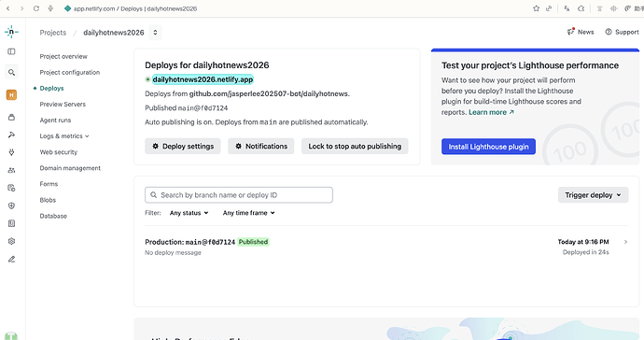This screenshot has height=340, width=644.
Task: Go to Project overview
Action: pos(63,56)
